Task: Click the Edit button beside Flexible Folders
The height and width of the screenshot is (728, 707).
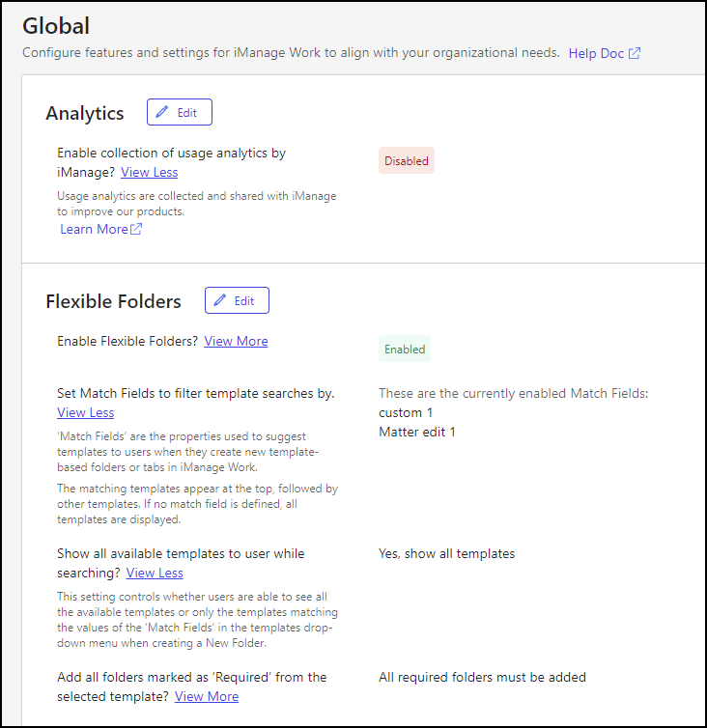Action: click(x=237, y=300)
